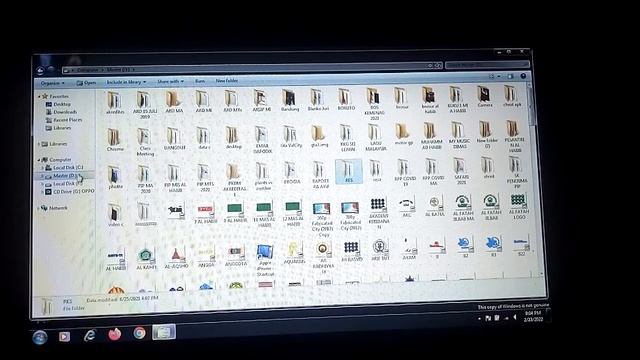Open the BOS KEMENAG folder

point(374,104)
